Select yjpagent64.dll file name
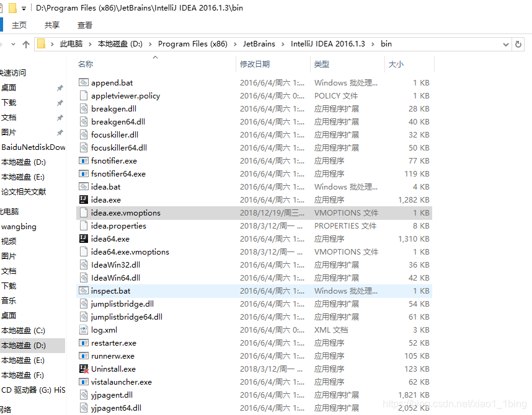 116,408
